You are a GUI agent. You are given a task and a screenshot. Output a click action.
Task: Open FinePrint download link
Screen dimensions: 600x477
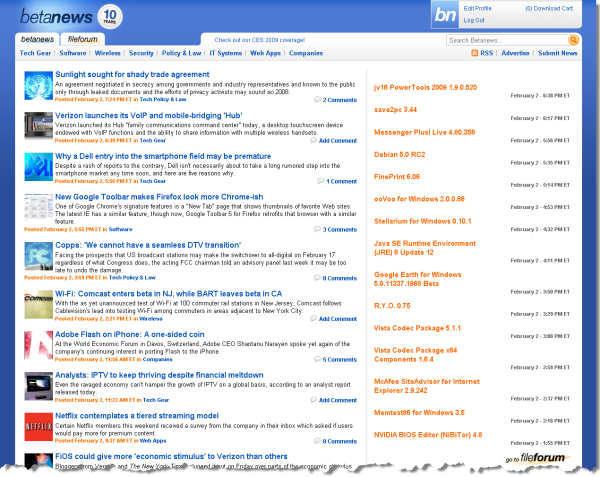[397, 176]
